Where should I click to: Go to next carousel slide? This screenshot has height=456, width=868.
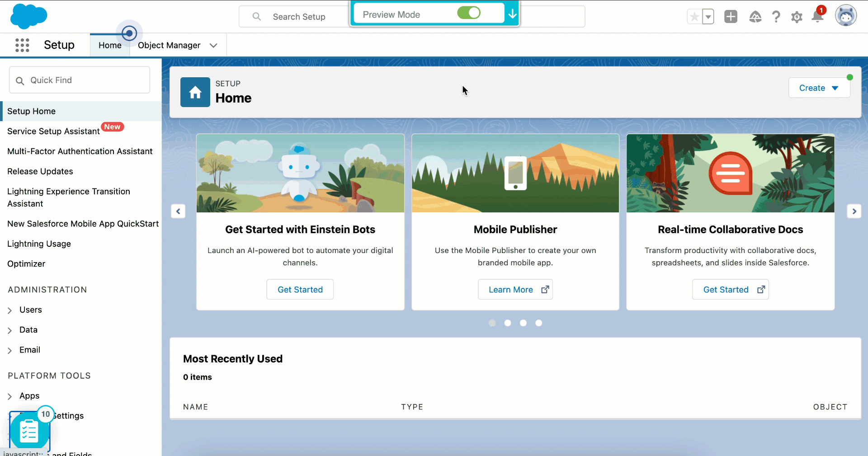tap(854, 211)
